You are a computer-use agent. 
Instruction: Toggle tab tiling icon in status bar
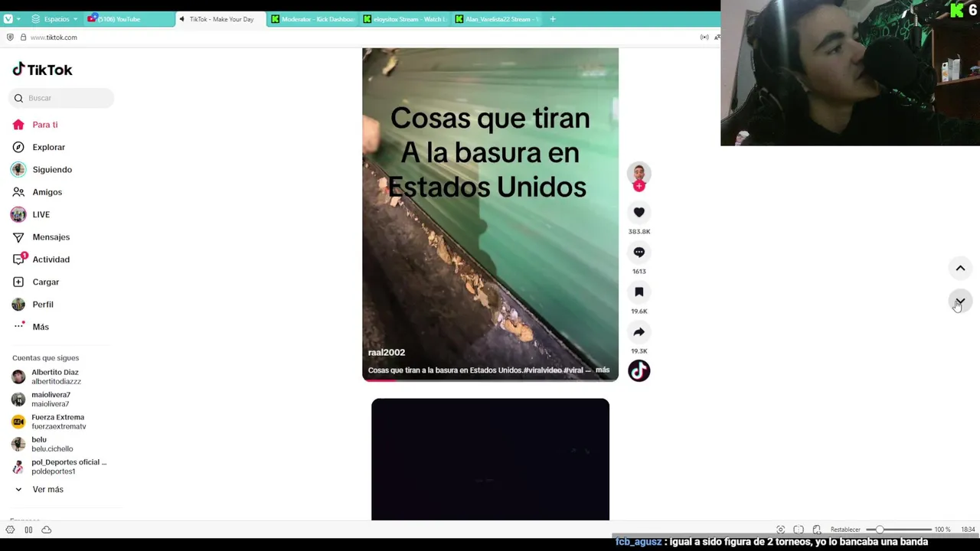click(x=799, y=530)
